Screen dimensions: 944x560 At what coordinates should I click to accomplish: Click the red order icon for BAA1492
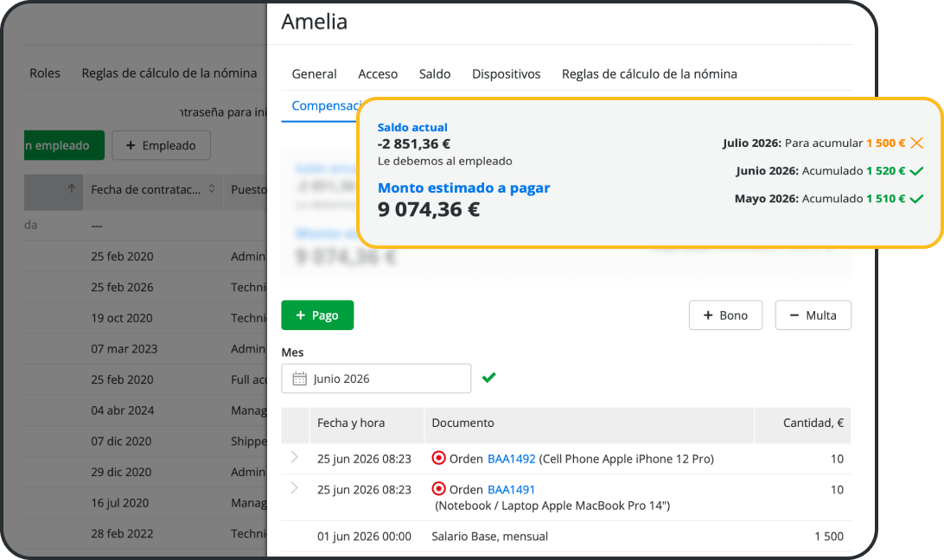coord(439,458)
